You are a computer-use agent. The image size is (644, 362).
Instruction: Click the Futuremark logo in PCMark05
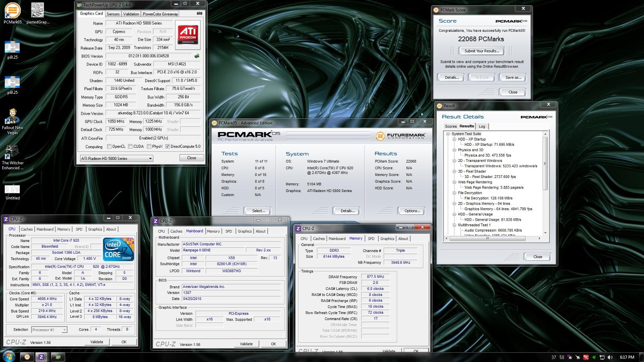coord(400,136)
